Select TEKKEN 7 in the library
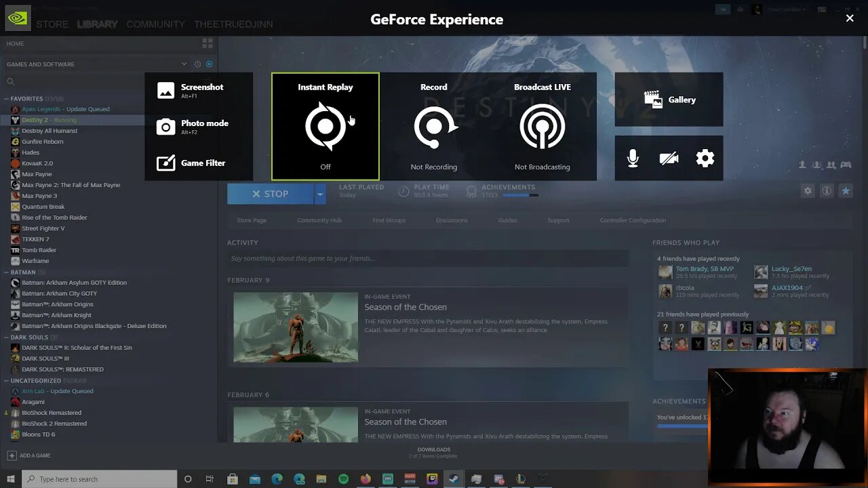The image size is (868, 488). point(35,239)
